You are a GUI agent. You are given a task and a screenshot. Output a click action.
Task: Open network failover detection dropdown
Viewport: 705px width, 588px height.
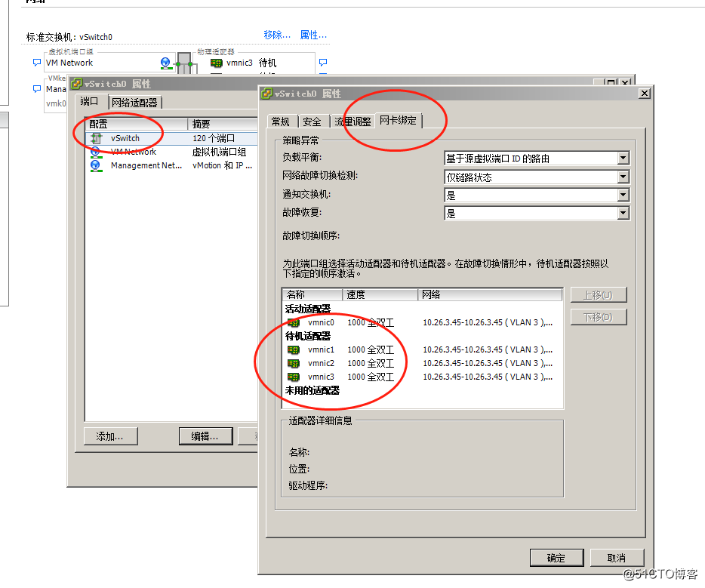click(x=623, y=177)
